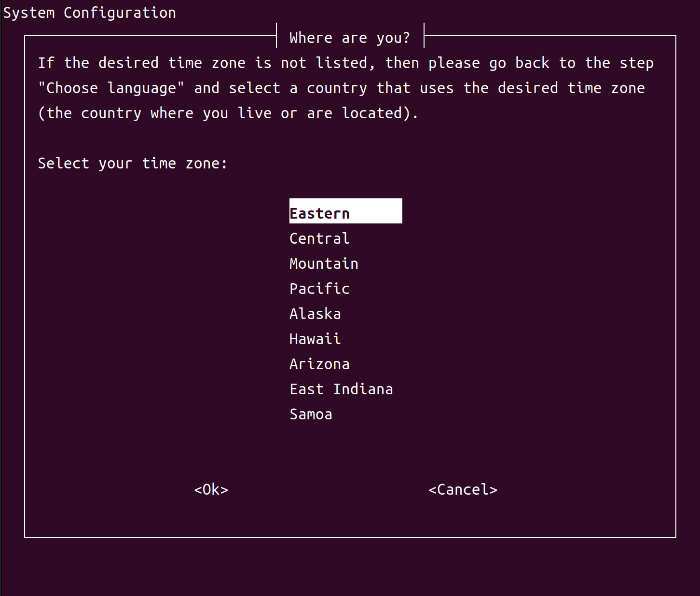Confirm selection with the Ok button
Screen dimensions: 700x596
tap(210, 489)
